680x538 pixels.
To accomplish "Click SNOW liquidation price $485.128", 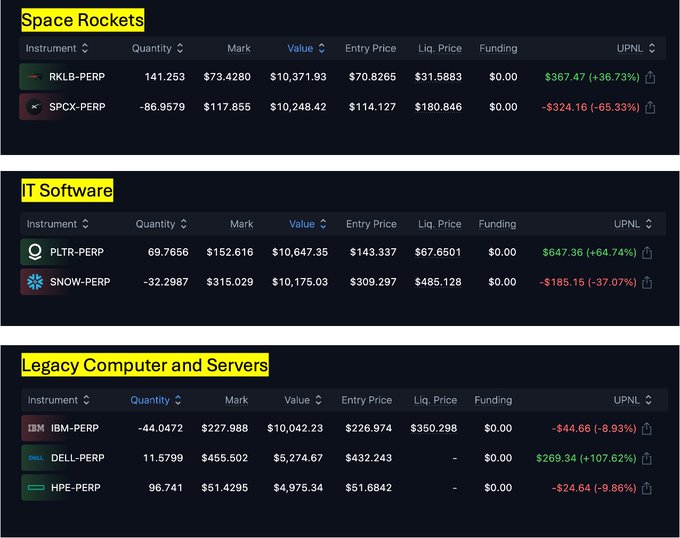I will click(x=438, y=282).
